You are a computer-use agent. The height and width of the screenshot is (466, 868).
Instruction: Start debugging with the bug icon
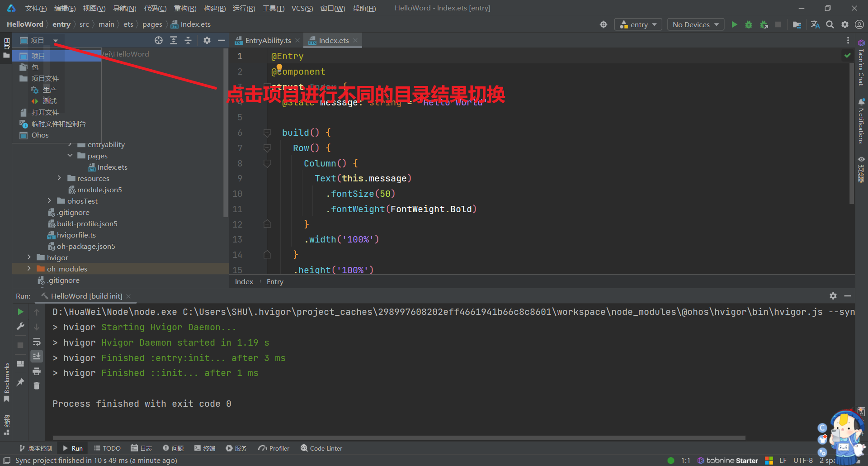(749, 24)
